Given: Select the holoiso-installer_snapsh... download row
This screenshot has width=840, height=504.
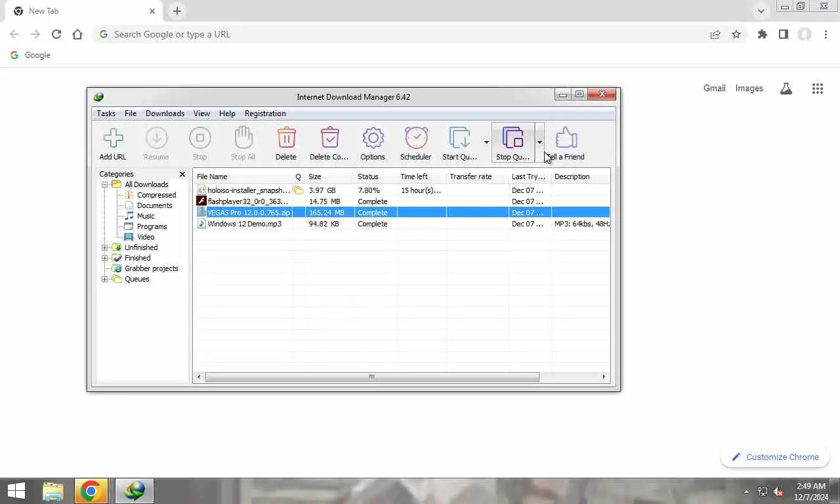Looking at the screenshot, I should [x=402, y=190].
